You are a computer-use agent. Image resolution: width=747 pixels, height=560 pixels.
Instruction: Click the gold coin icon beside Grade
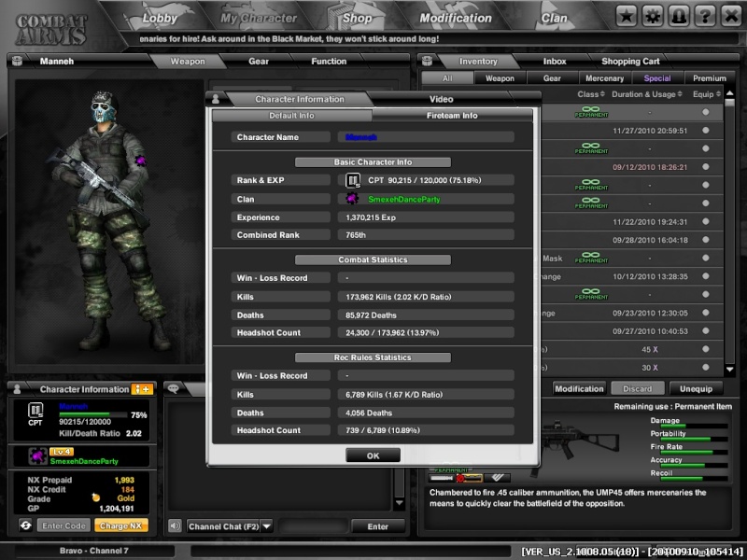tap(96, 497)
